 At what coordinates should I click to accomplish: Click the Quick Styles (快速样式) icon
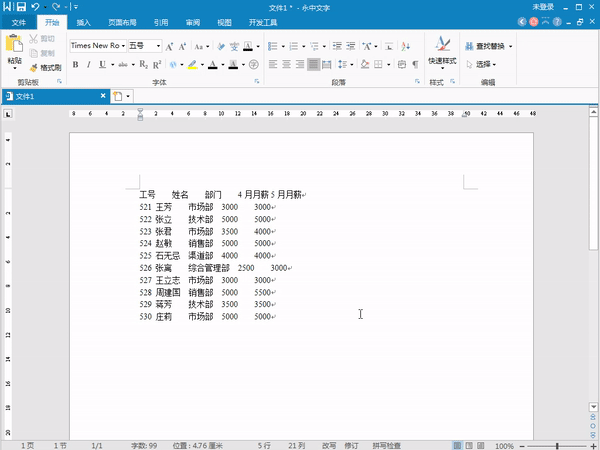(x=442, y=52)
